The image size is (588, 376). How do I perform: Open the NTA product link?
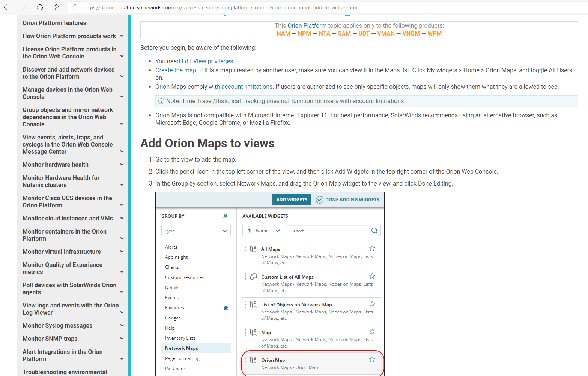pos(325,33)
